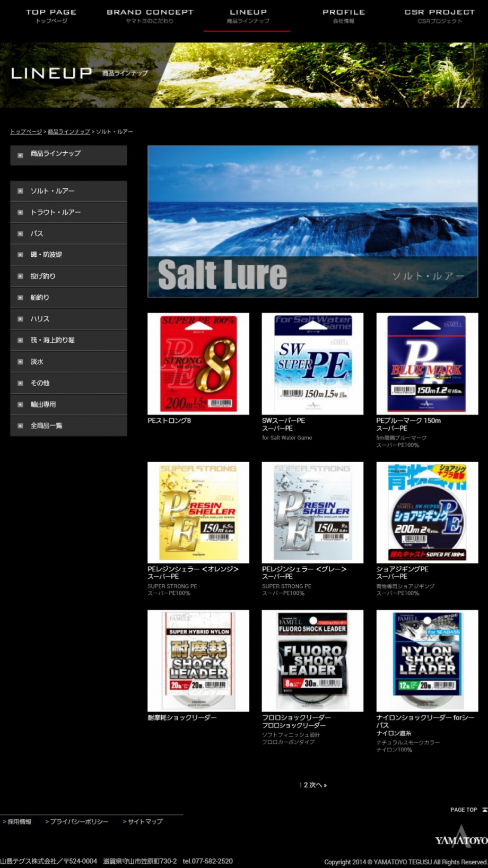Click the トップページ breadcrumb link
Screen dimensions: 488x868
click(x=26, y=132)
